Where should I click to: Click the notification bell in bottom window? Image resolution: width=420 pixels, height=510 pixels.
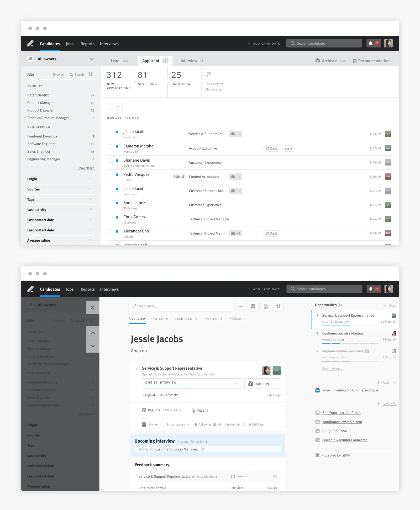point(371,289)
